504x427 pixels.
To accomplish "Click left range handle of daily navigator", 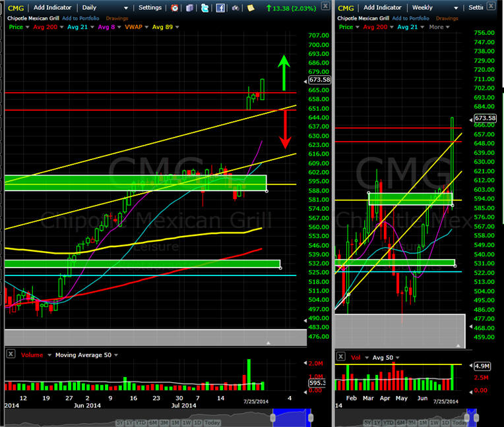I will 273,417.
